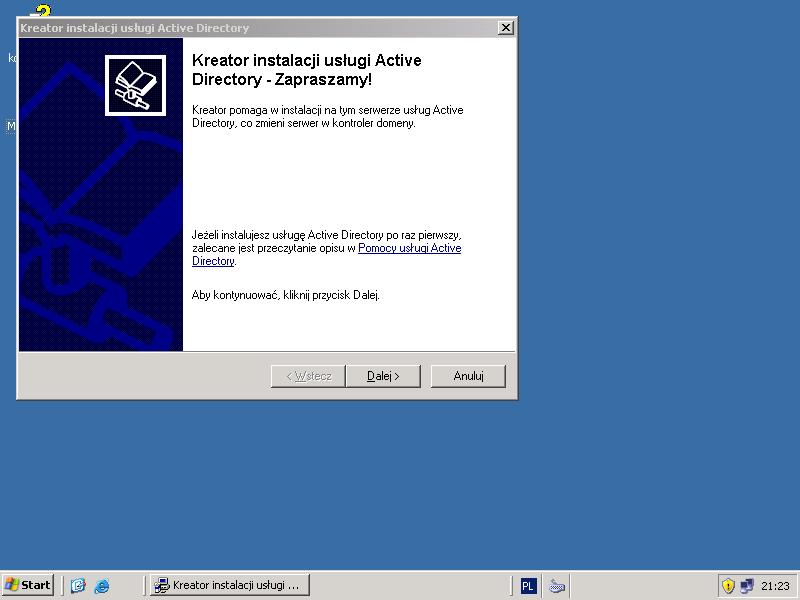Click the keyboard icon in language bar

click(556, 586)
